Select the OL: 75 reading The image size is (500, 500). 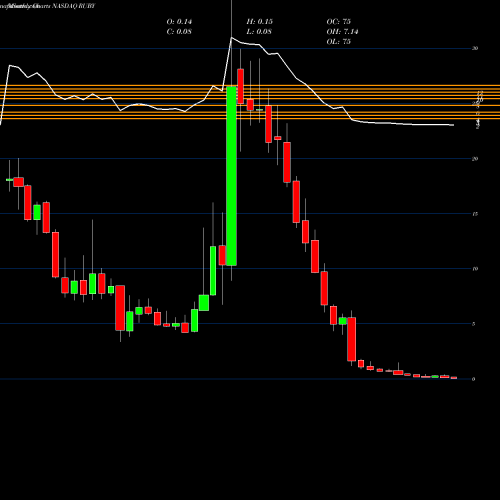[338, 42]
